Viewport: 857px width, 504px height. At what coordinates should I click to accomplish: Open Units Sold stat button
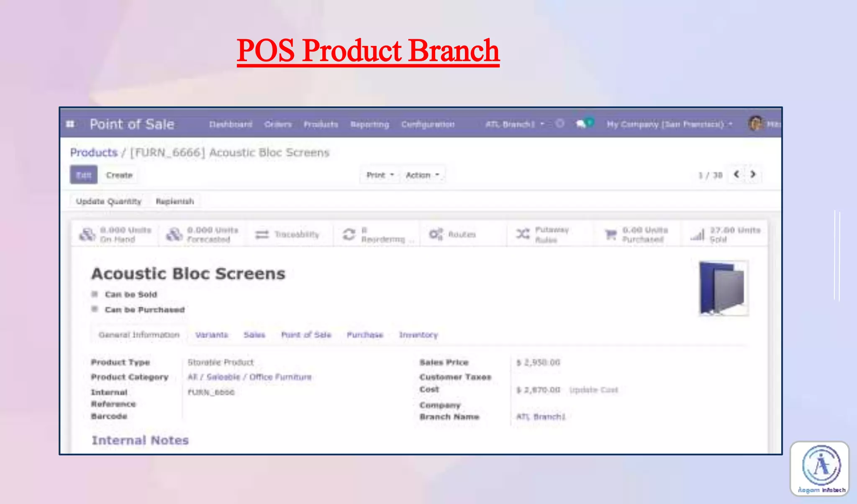tap(725, 235)
